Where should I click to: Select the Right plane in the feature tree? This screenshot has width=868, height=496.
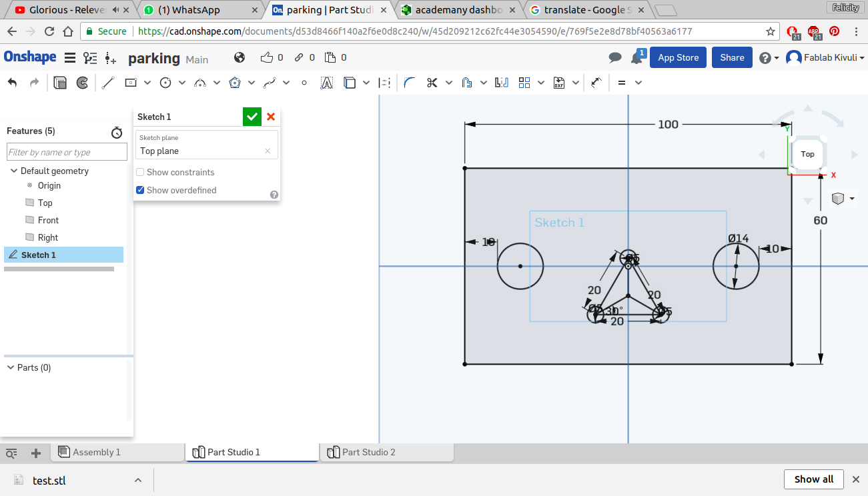48,237
